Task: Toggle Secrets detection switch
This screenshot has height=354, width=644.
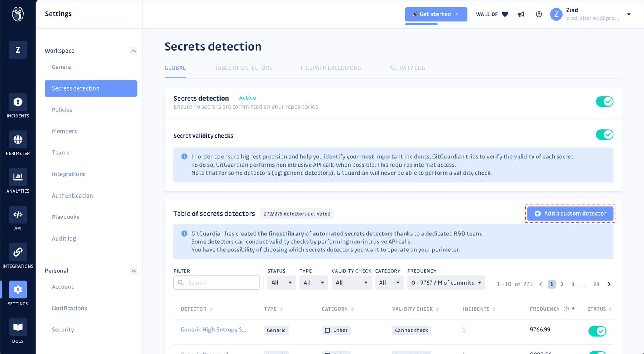Action: click(x=604, y=101)
